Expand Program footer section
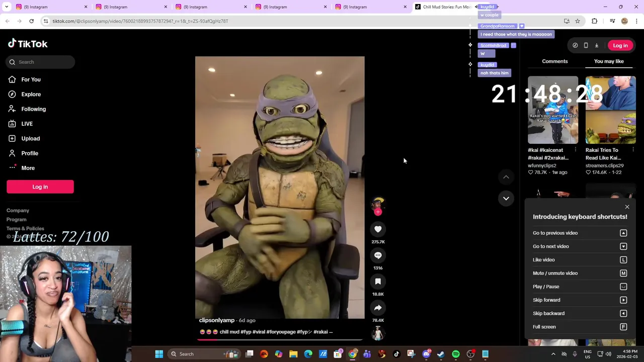The height and width of the screenshot is (362, 644). 17,220
